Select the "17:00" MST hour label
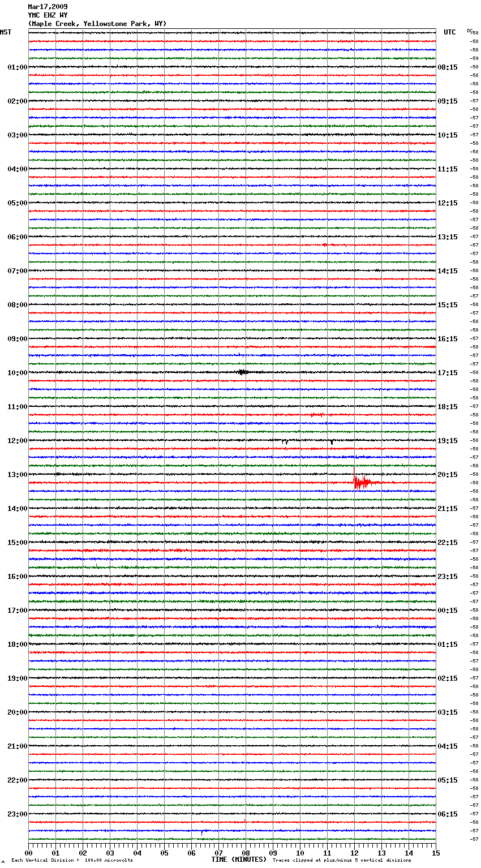Viewport: 481px width, 868px height. pos(18,611)
